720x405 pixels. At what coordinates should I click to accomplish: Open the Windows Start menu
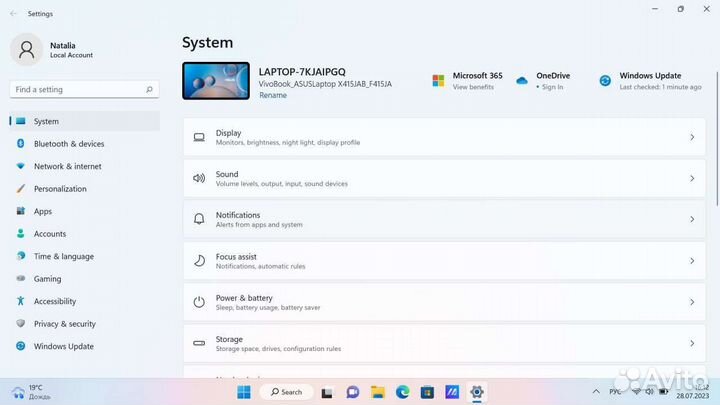pos(244,392)
